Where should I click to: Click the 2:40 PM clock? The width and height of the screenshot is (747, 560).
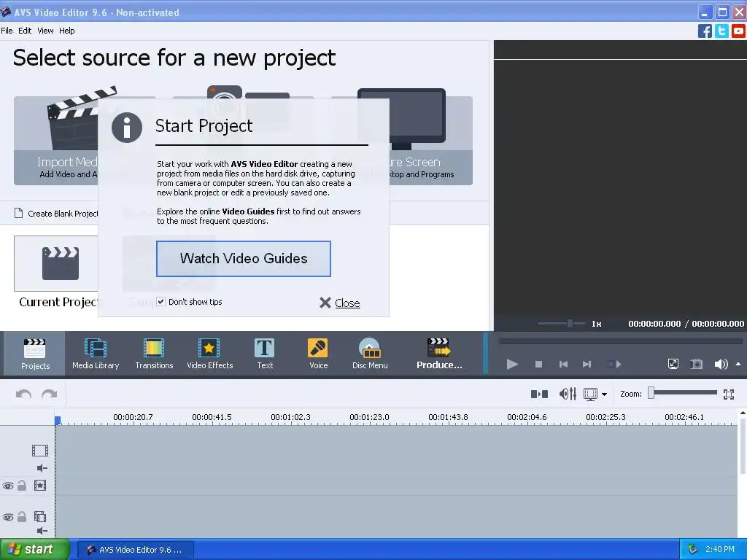720,550
